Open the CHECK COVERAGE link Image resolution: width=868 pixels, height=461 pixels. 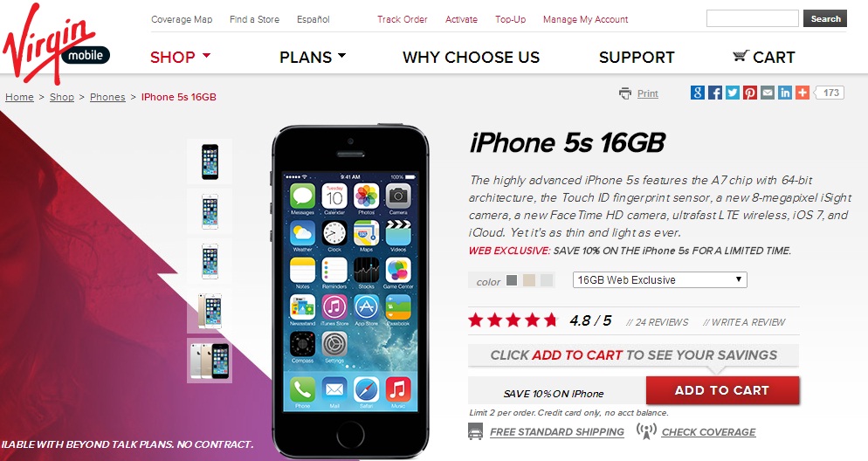click(x=708, y=432)
